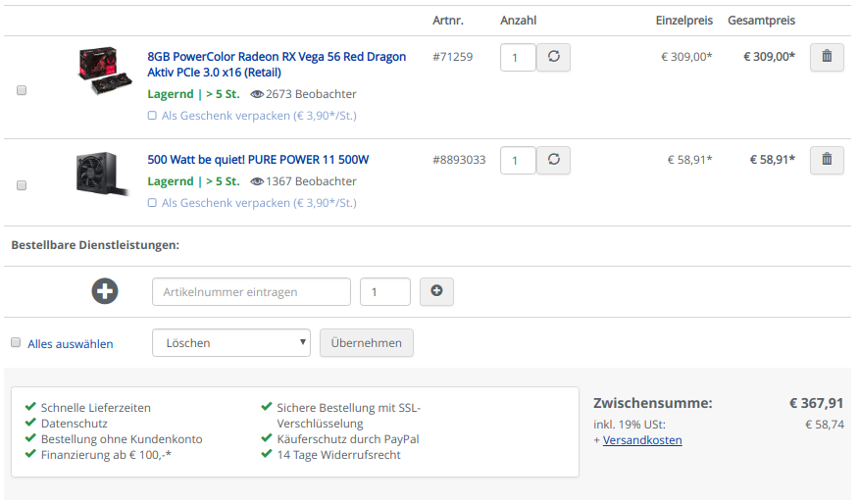Select the Radeon RX Vega 56 row checkbox

(22, 90)
